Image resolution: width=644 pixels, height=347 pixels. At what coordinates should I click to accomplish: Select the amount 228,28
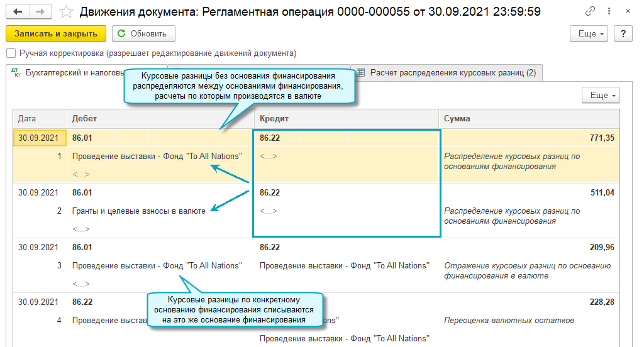click(x=602, y=302)
